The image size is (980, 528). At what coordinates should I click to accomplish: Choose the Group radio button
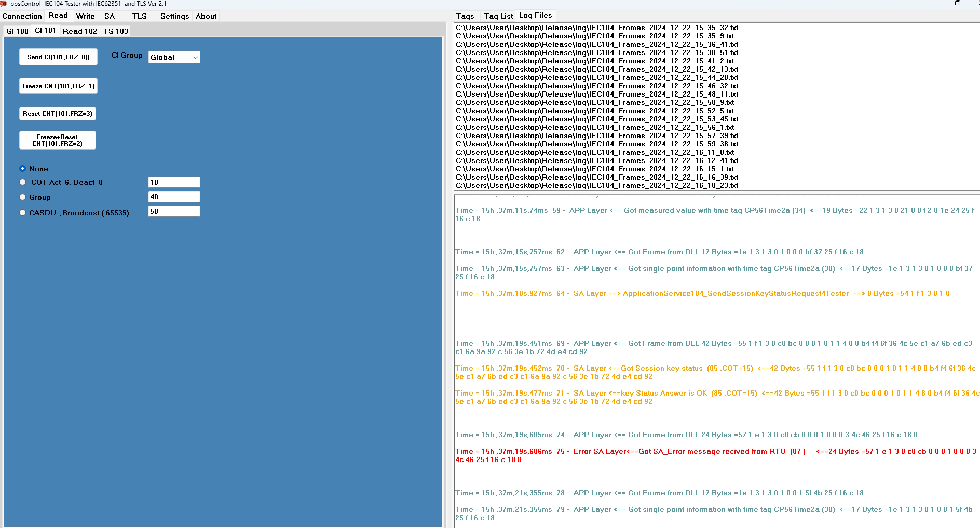(x=23, y=197)
